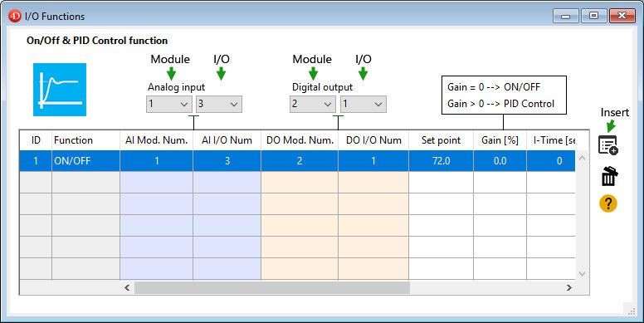
Task: Click the DO Mod. Num. column header
Action: 300,140
